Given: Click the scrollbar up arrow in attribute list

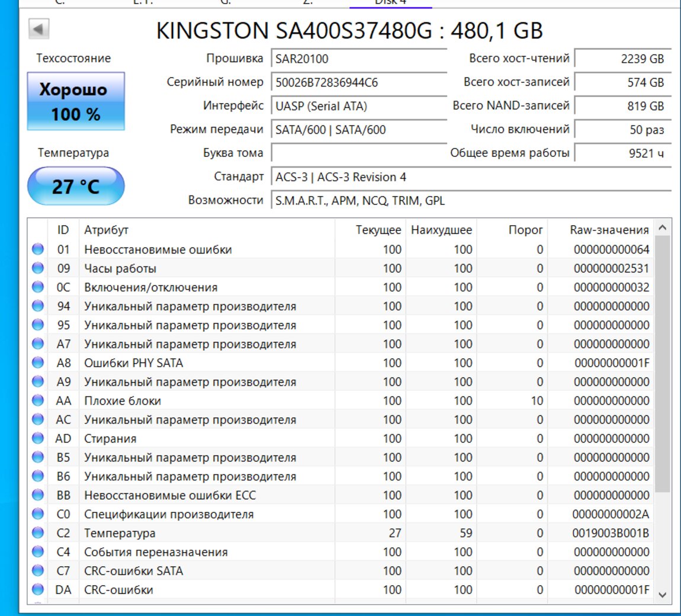Looking at the screenshot, I should (x=663, y=227).
